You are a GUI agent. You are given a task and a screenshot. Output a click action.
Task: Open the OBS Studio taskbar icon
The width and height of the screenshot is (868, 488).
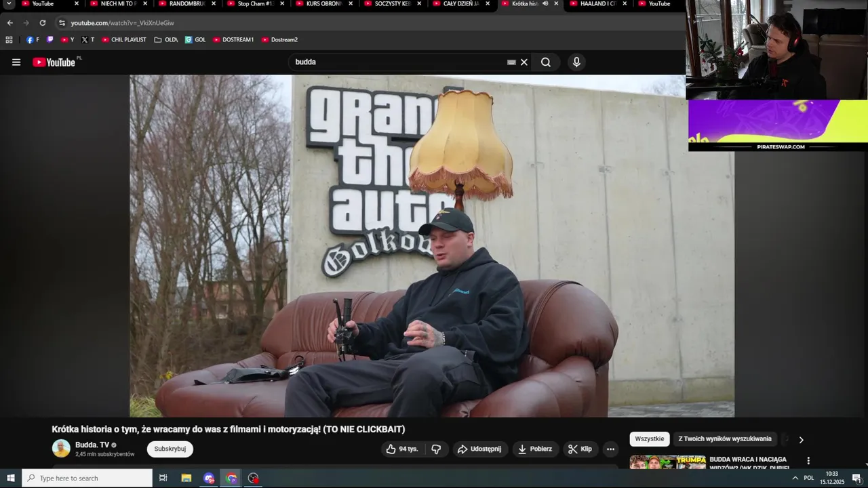pyautogui.click(x=254, y=479)
